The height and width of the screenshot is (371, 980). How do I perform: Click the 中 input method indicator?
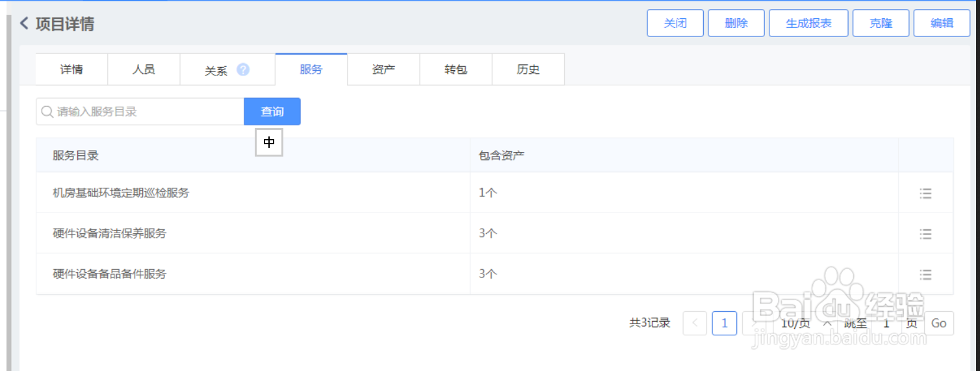(269, 142)
